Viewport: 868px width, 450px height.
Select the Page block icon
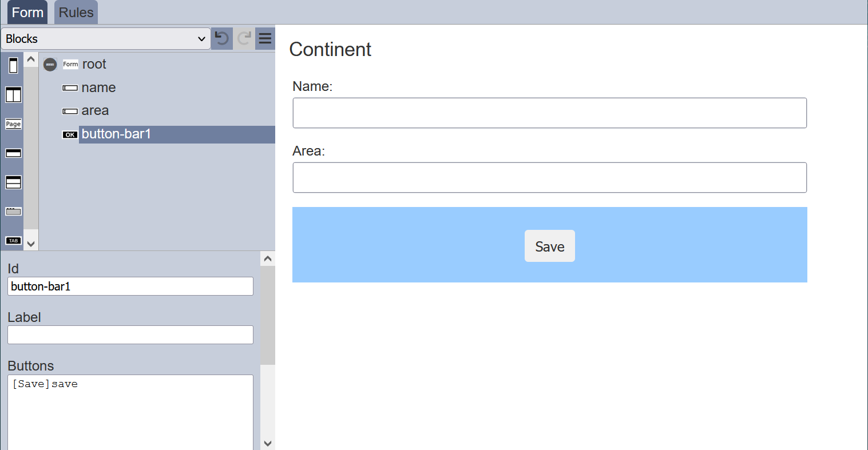[x=13, y=124]
